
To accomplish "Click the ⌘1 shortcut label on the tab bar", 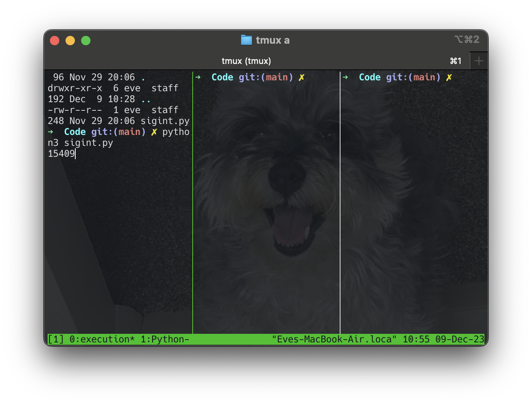I will point(456,61).
